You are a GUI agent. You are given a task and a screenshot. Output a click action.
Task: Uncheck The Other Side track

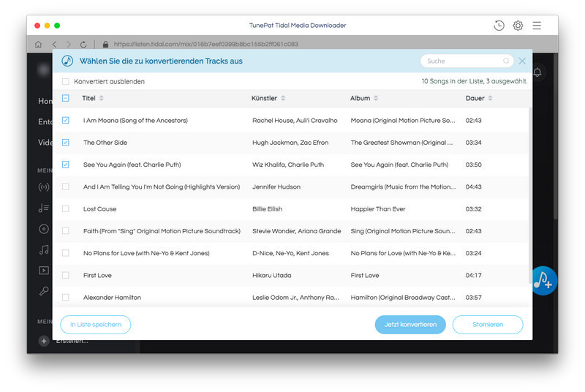[66, 142]
